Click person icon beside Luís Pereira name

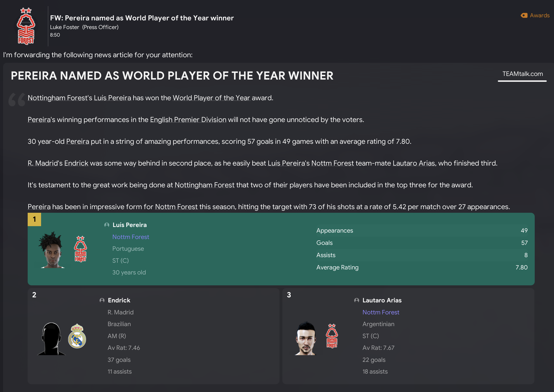pos(107,225)
